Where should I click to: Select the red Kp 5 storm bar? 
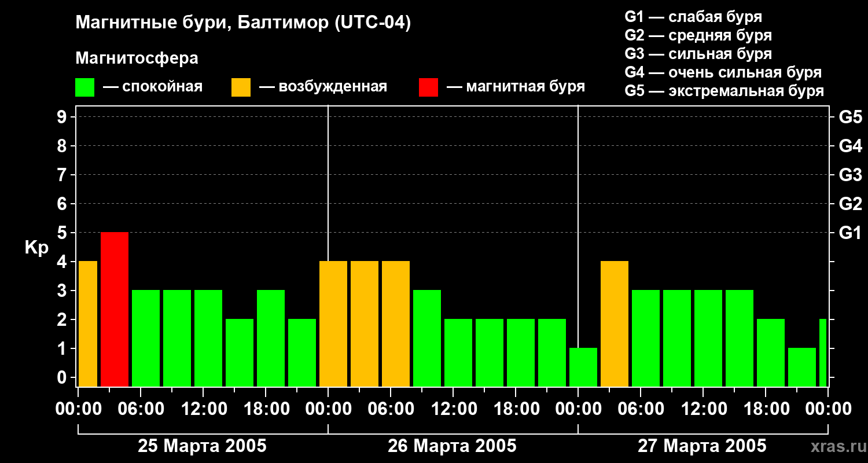point(115,309)
